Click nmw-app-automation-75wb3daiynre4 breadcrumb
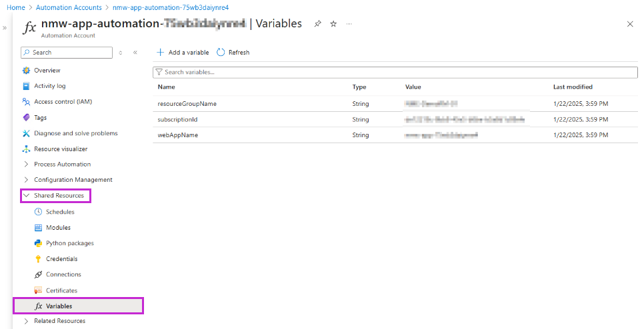 171,7
